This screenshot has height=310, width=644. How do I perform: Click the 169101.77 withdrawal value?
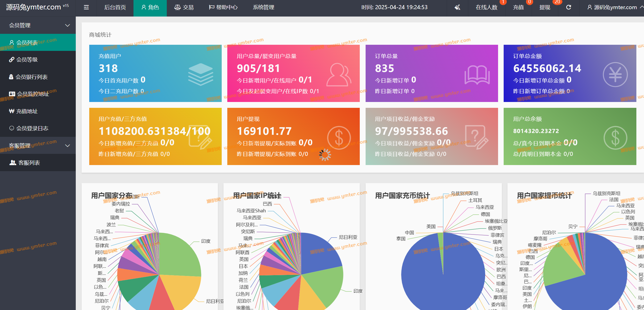264,131
